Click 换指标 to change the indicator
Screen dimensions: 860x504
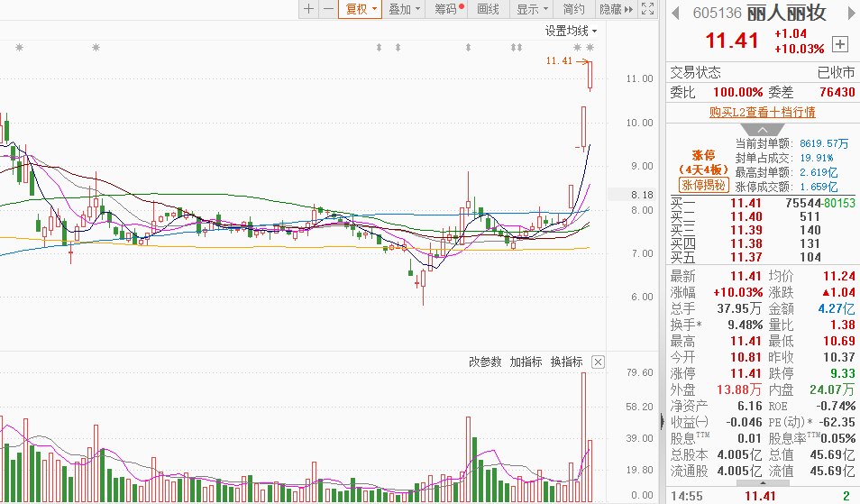tap(566, 362)
